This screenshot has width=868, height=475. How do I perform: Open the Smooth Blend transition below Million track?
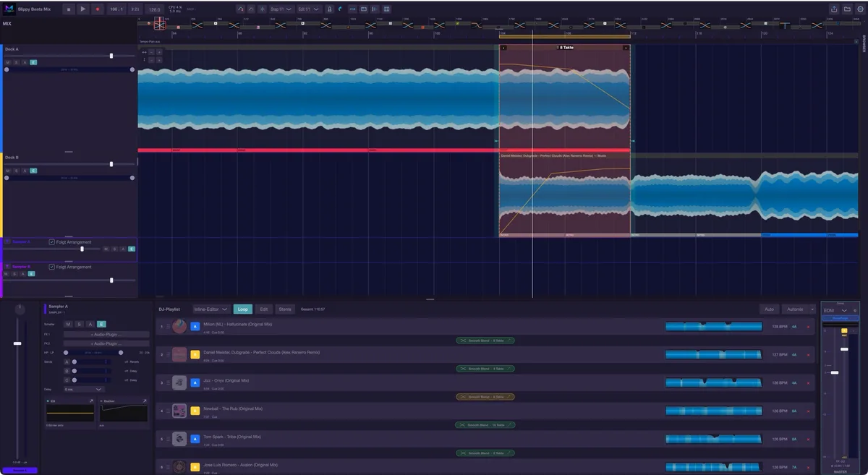click(485, 340)
